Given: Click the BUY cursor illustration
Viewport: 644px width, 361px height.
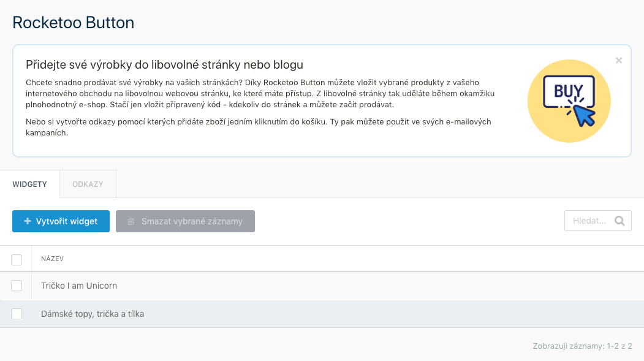Looking at the screenshot, I should 569,101.
